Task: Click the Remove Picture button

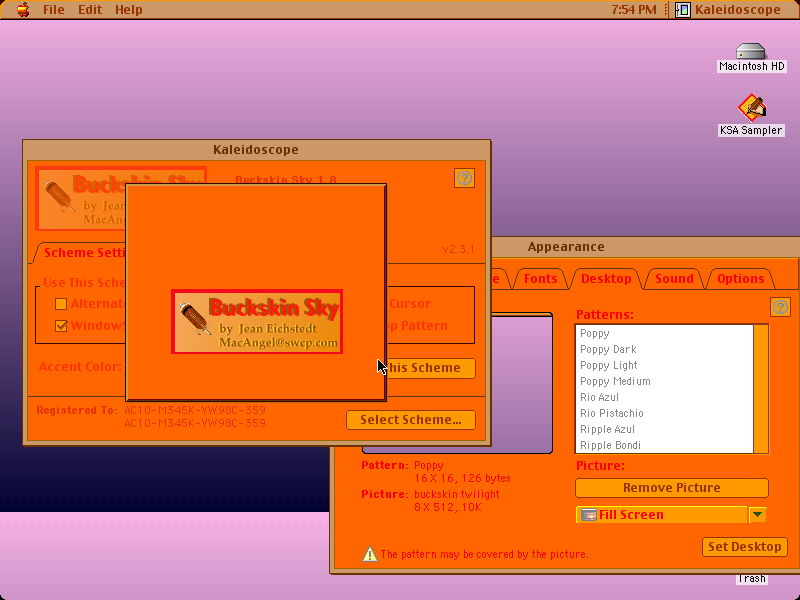Action: pos(671,488)
